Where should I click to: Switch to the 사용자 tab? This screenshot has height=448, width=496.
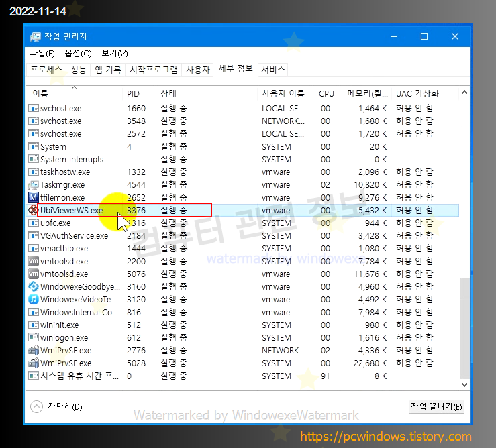tap(198, 70)
